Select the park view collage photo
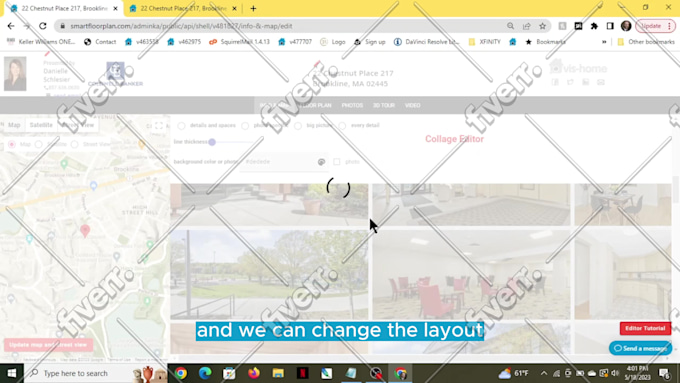 coord(269,274)
